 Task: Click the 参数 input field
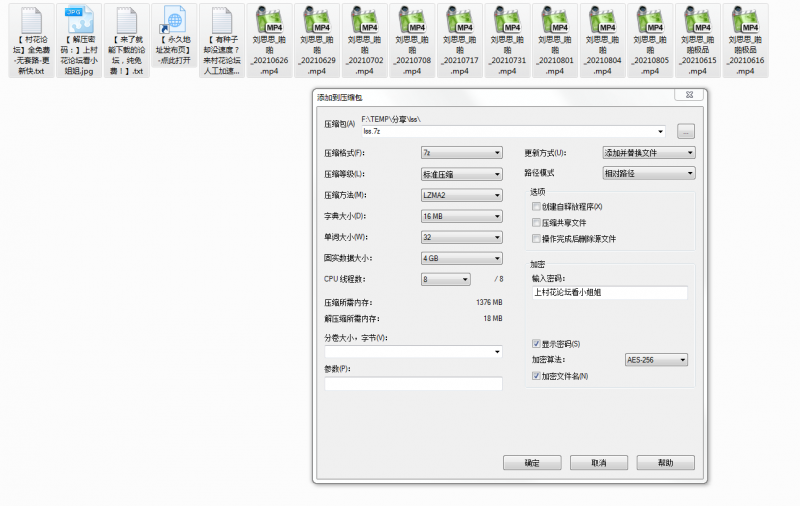pyautogui.click(x=413, y=384)
